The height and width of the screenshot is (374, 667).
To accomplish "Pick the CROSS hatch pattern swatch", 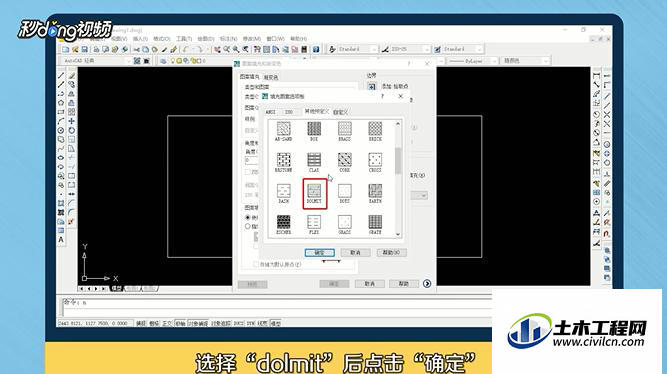I will point(375,160).
